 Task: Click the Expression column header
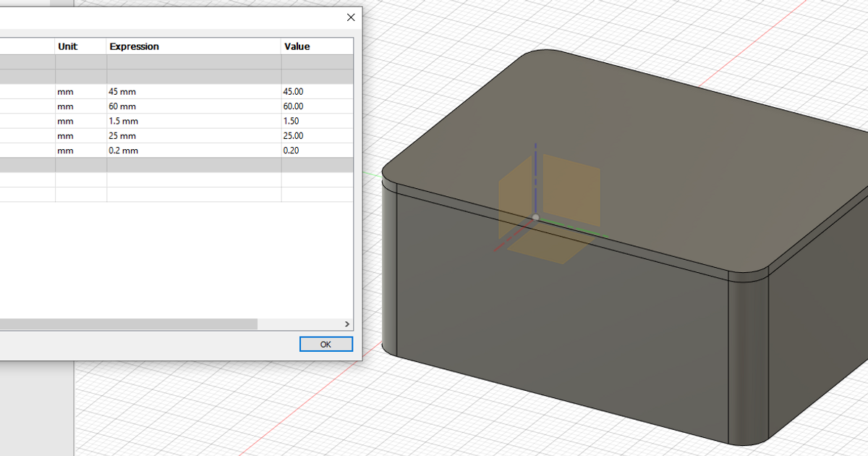click(x=134, y=46)
